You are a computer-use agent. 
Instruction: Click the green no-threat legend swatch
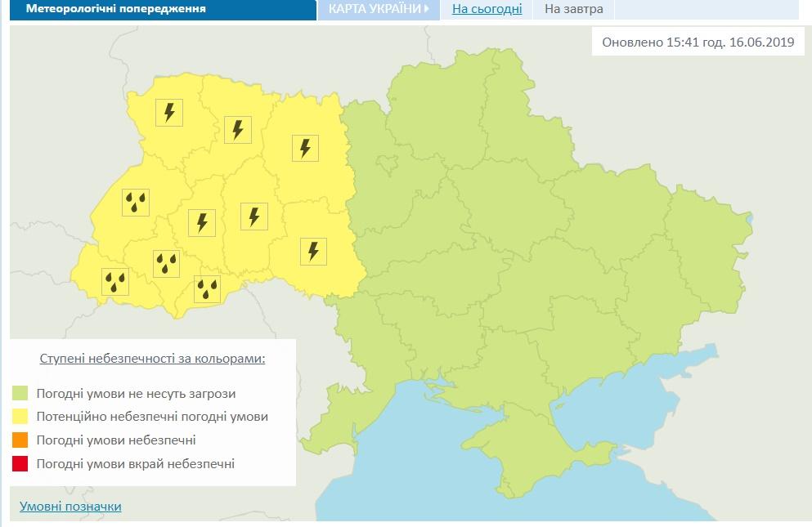(x=20, y=394)
